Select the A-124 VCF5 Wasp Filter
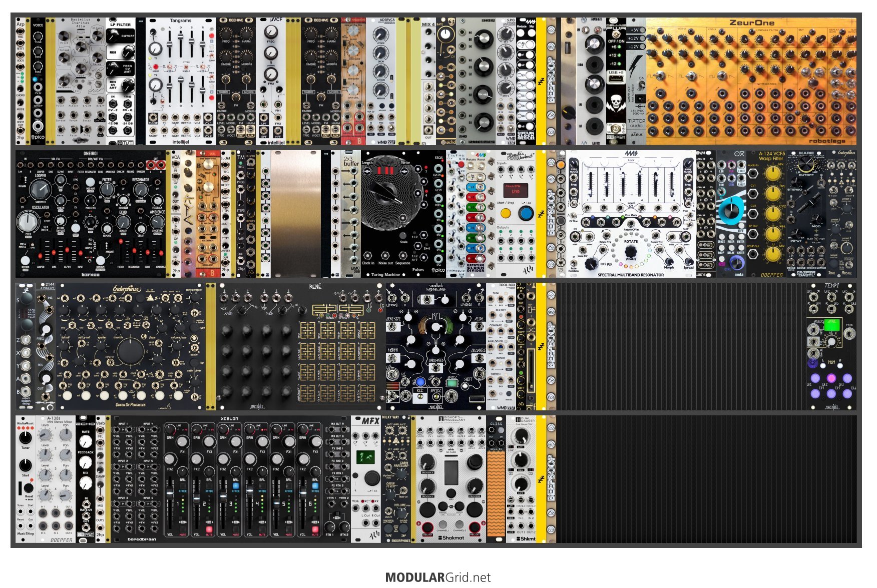 pyautogui.click(x=766, y=214)
